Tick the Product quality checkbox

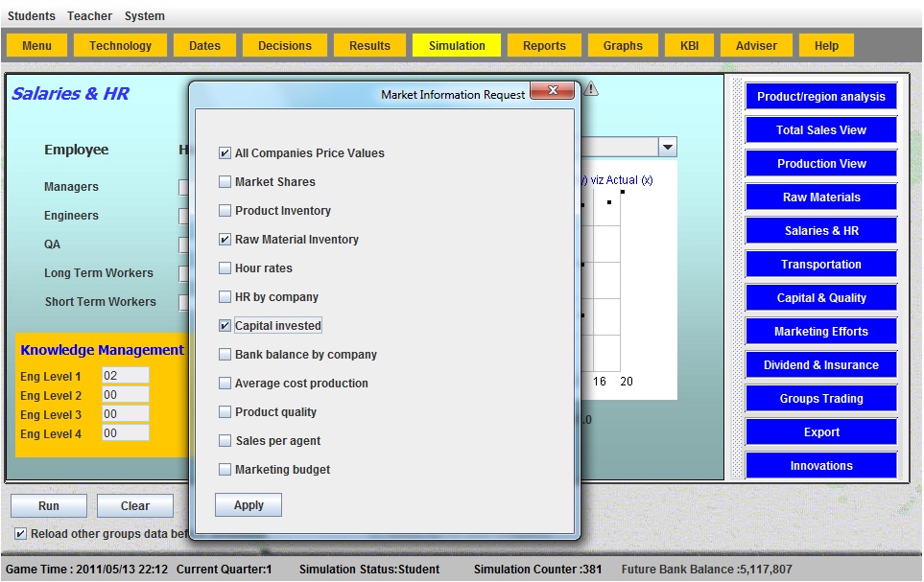(225, 412)
